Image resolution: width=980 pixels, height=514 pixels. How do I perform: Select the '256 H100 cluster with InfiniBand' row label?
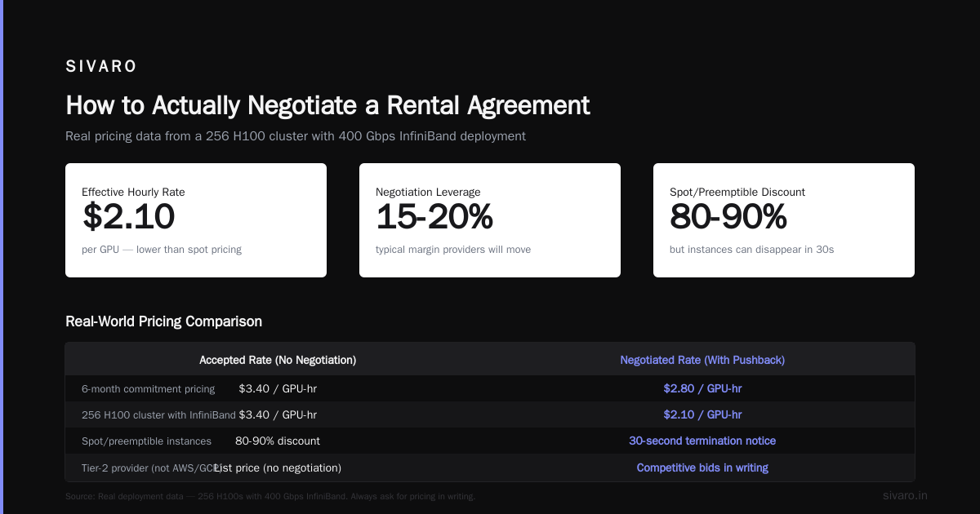158,414
